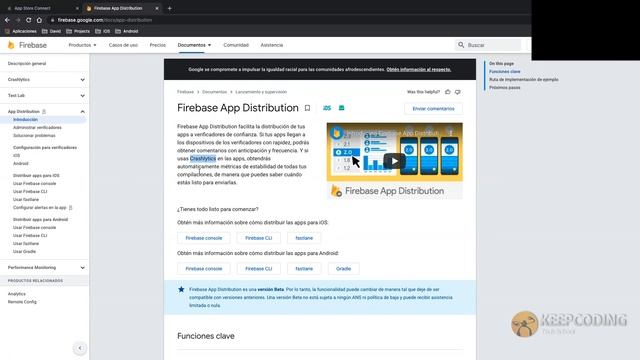The height and width of the screenshot is (360, 640).
Task: Click the Firebase breadcrumb link
Action: tap(185, 92)
